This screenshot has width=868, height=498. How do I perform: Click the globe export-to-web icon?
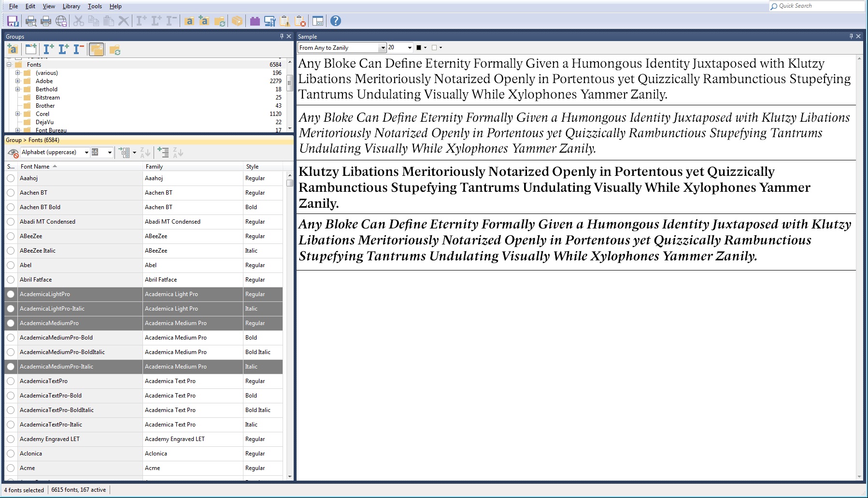[61, 21]
